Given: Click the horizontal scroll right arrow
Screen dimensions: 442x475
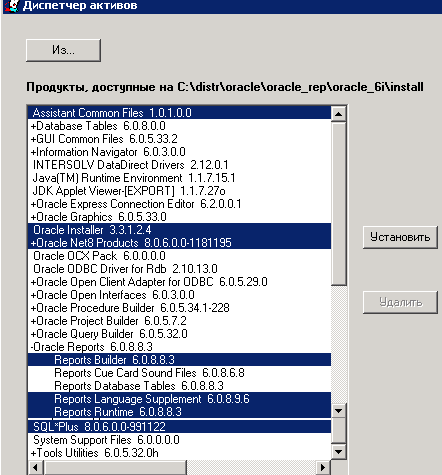Looking at the screenshot, I should [323, 467].
